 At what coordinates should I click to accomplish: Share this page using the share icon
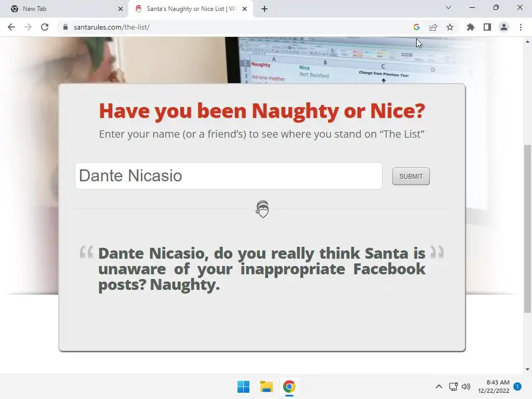tap(433, 27)
